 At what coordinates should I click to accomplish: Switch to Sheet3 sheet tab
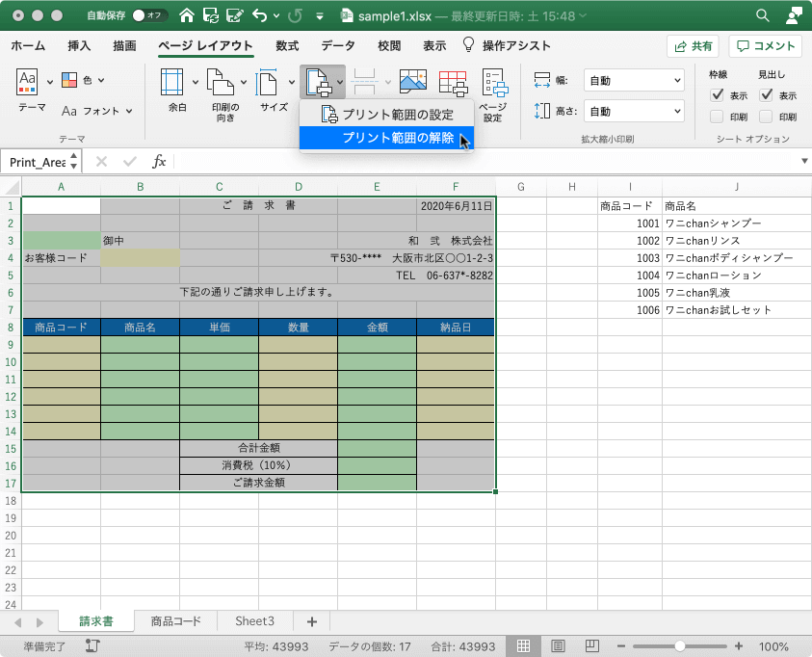[x=255, y=621]
